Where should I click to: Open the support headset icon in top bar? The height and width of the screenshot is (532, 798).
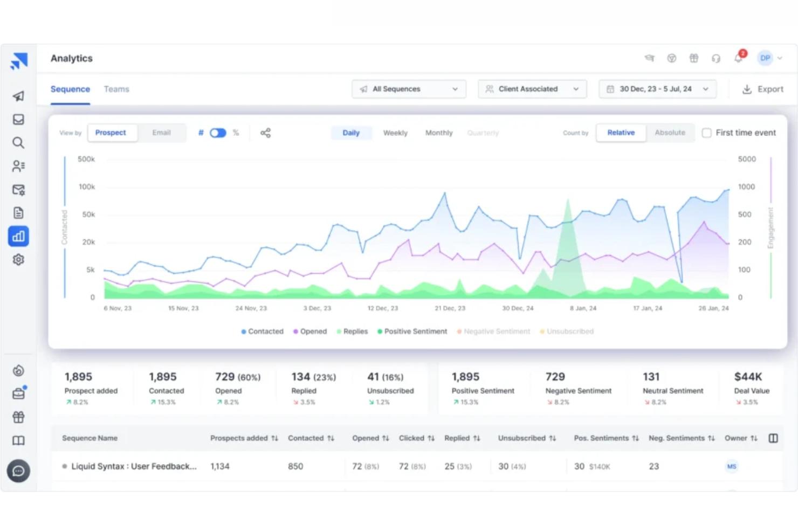pos(716,58)
